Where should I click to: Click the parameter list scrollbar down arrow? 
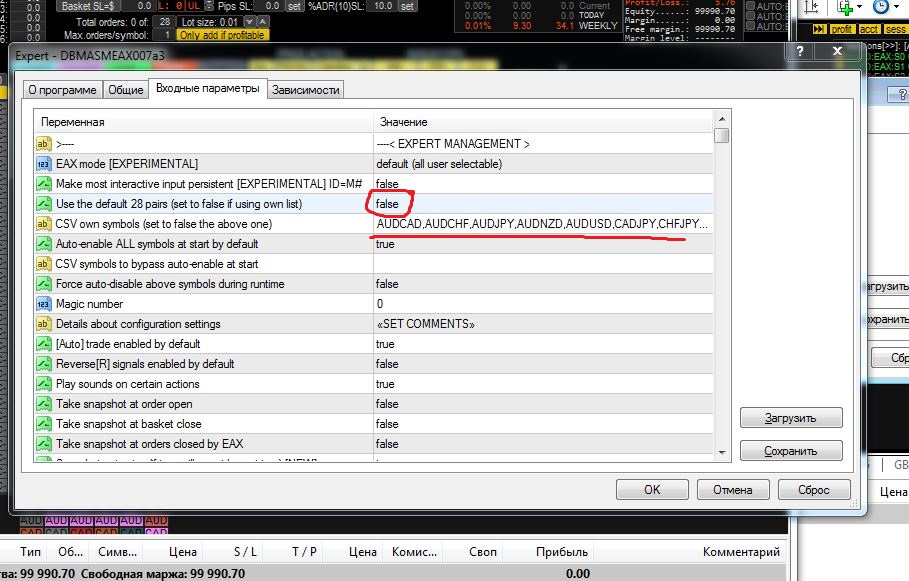point(722,453)
